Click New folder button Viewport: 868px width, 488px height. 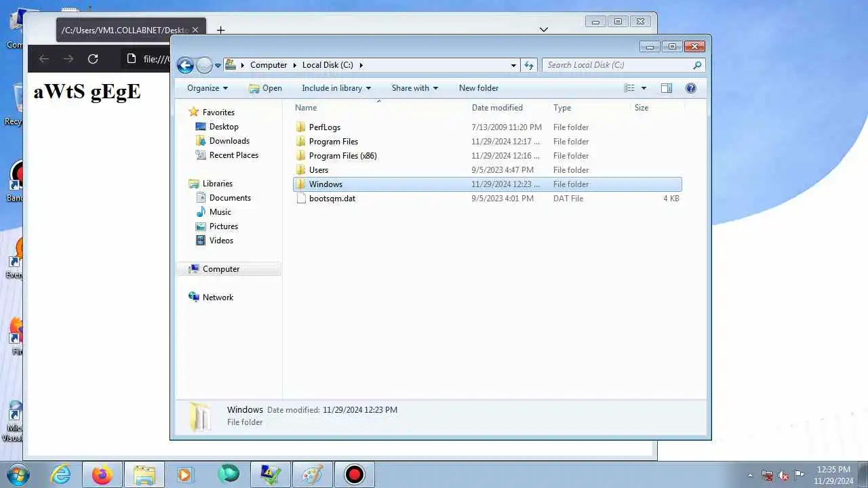point(479,88)
